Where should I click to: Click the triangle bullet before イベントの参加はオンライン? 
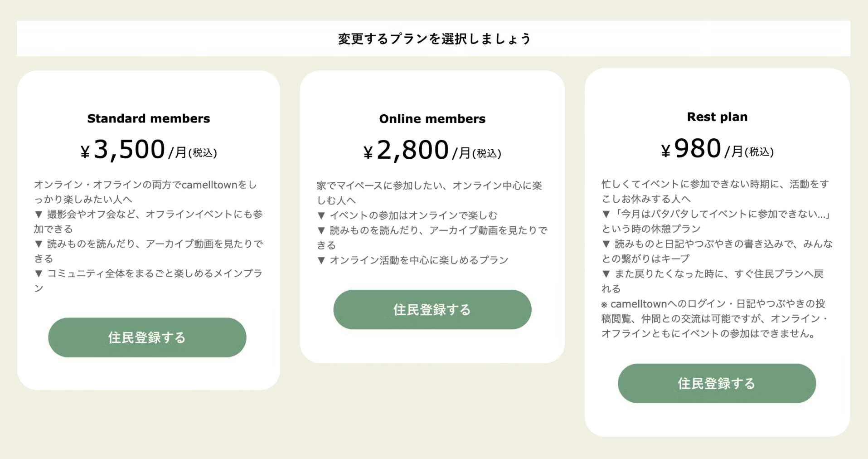pyautogui.click(x=321, y=215)
